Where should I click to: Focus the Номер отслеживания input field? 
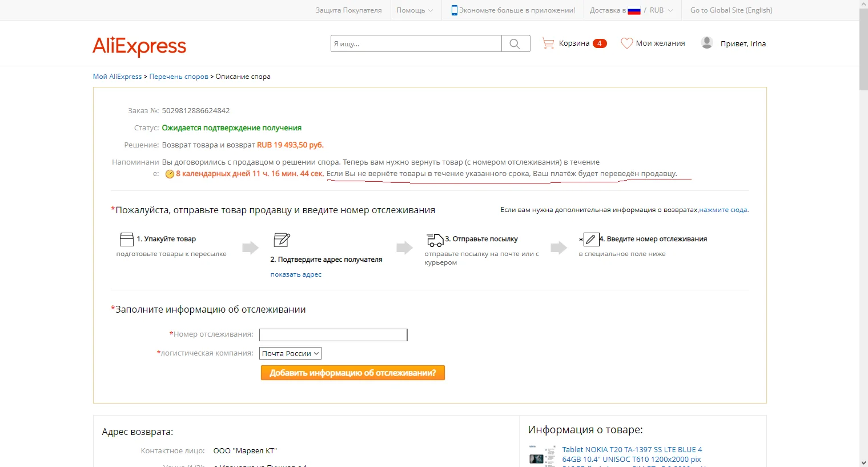[x=333, y=335]
